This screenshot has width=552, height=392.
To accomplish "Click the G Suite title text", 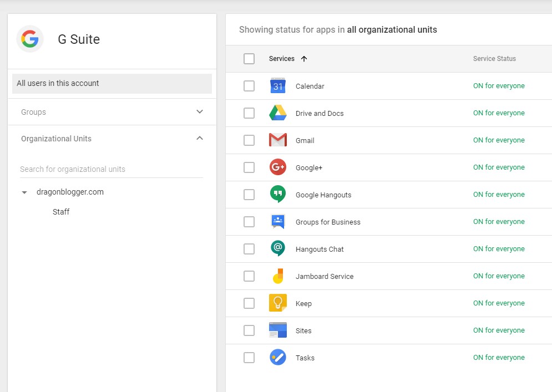I will tap(79, 39).
